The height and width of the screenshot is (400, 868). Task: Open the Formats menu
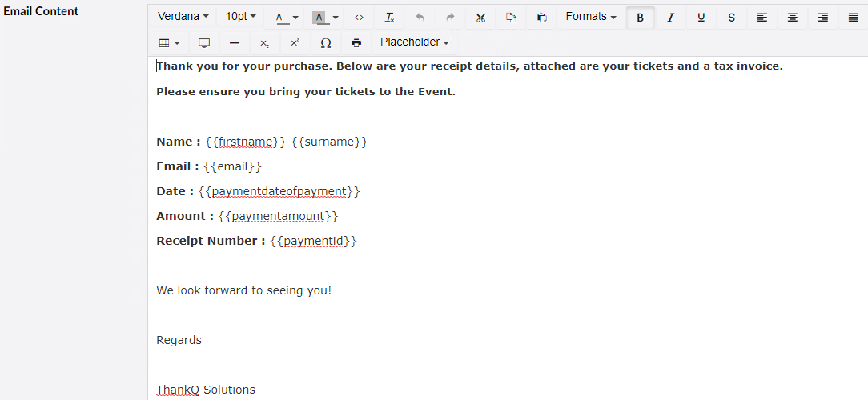(591, 17)
